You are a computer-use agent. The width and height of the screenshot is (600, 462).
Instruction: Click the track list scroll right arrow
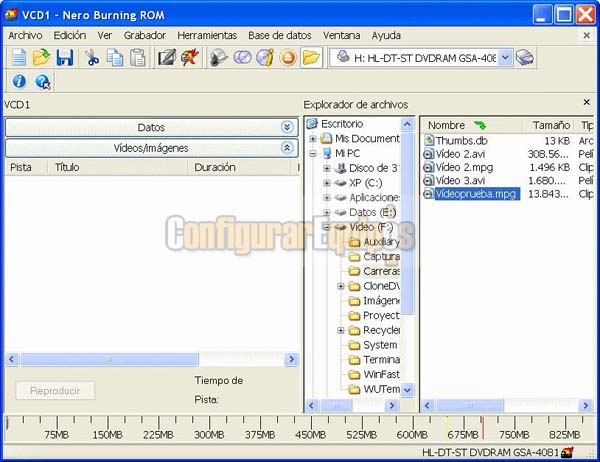click(292, 359)
